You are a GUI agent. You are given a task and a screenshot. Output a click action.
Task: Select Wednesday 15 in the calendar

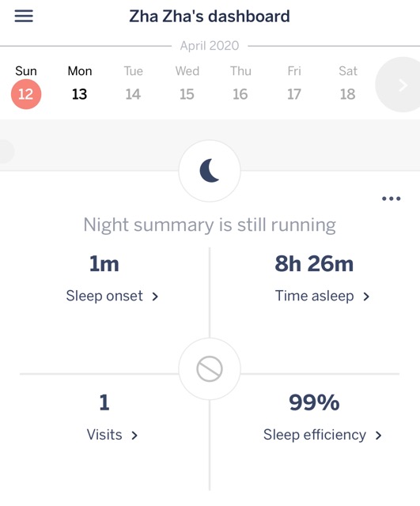click(x=187, y=94)
